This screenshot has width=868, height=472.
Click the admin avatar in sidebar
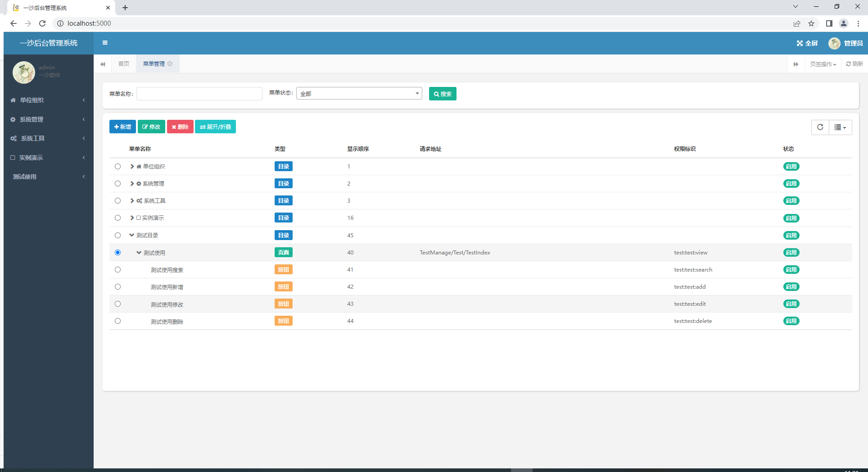pyautogui.click(x=24, y=73)
